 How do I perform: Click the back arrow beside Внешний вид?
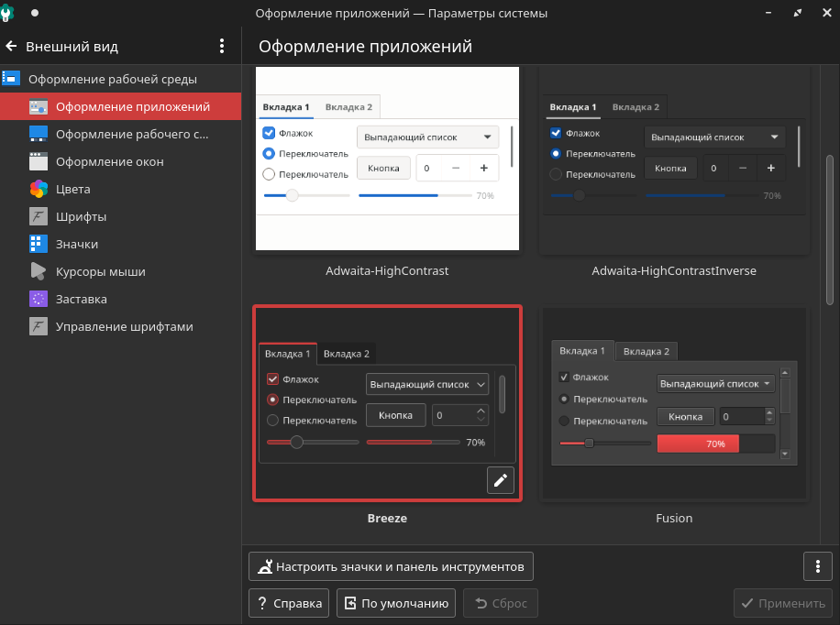point(12,46)
